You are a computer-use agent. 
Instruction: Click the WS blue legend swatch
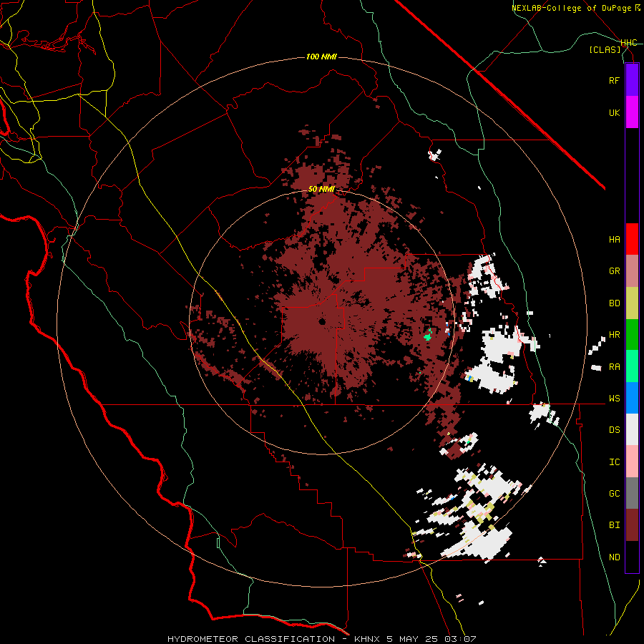point(632,398)
